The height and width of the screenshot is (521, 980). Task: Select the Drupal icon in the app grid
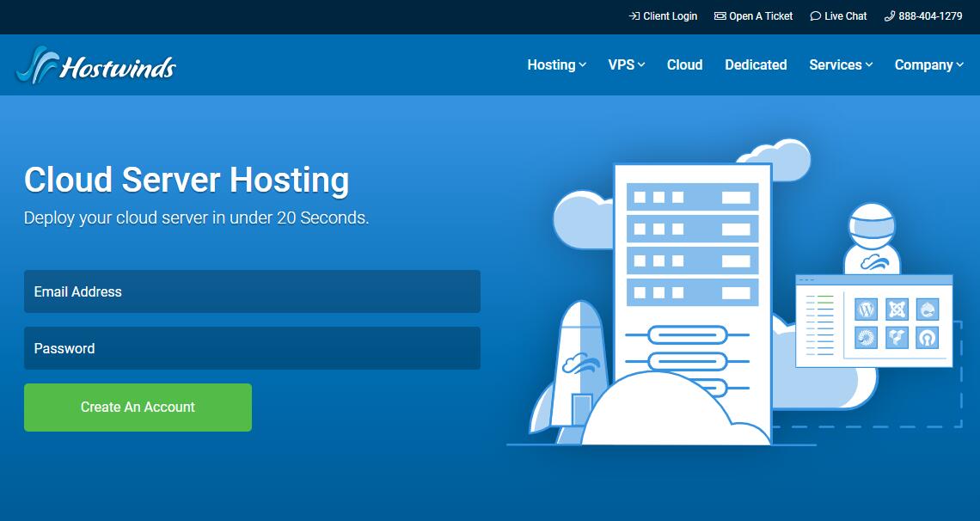(x=927, y=309)
